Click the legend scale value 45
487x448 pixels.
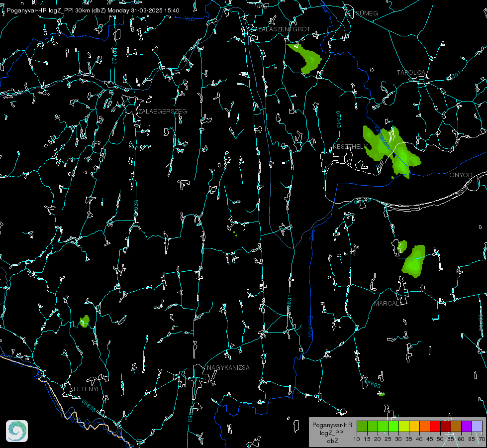[429, 439]
